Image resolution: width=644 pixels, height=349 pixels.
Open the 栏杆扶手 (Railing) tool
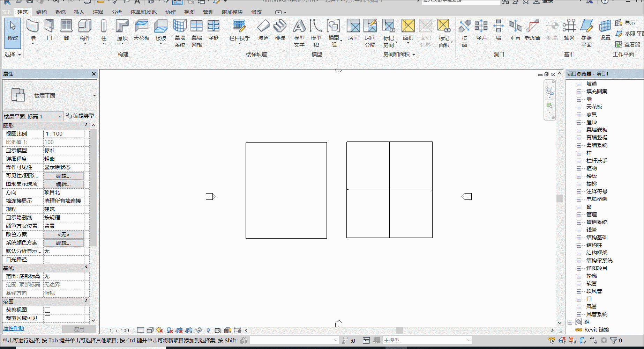pos(239,31)
